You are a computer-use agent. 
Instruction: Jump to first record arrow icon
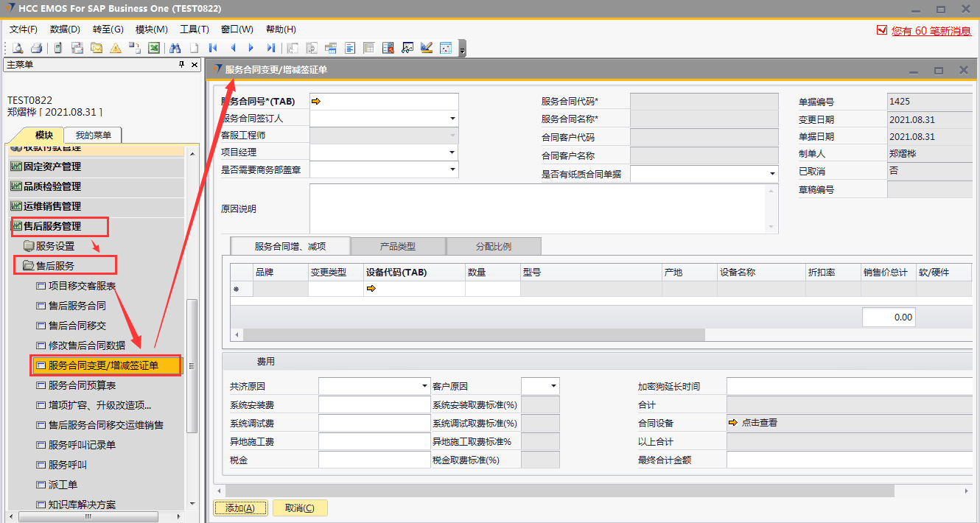click(213, 48)
